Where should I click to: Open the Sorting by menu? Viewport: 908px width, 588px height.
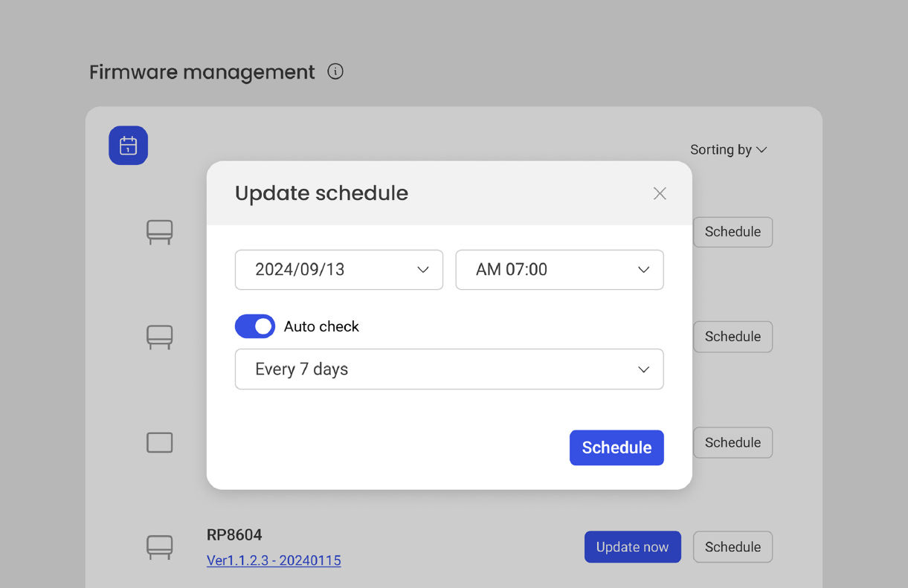click(729, 149)
